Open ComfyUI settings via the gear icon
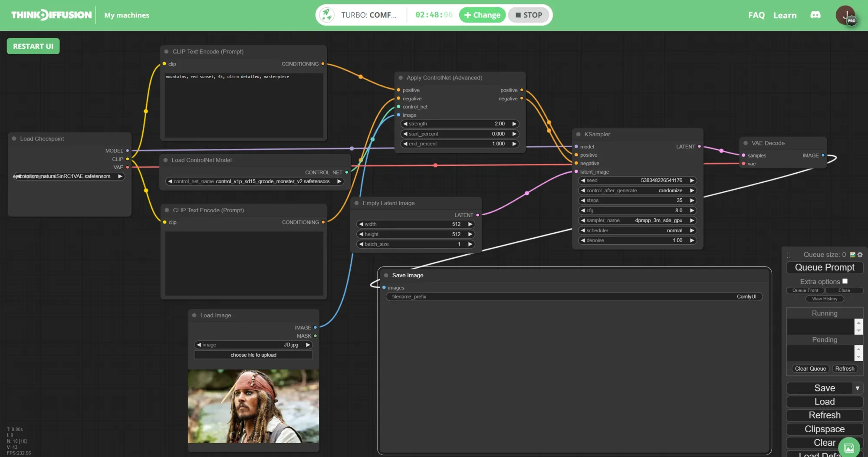Screen dimensions: 868x457 860,255
